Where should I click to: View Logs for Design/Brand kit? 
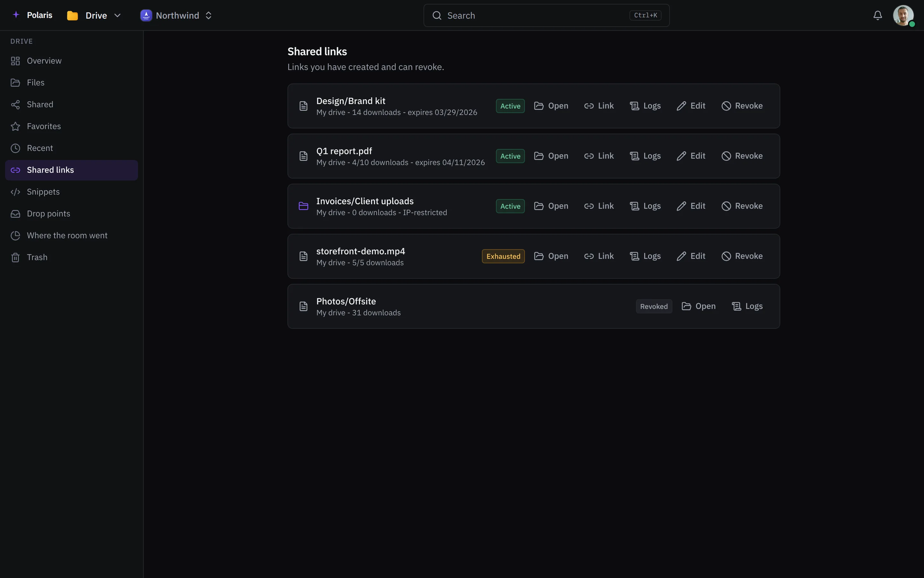pyautogui.click(x=645, y=106)
